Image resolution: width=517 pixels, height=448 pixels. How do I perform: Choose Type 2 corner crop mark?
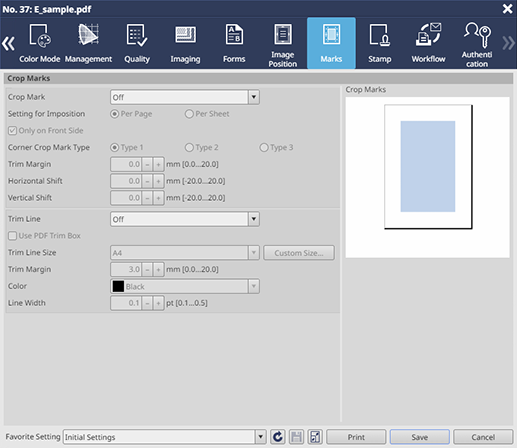pyautogui.click(x=189, y=147)
